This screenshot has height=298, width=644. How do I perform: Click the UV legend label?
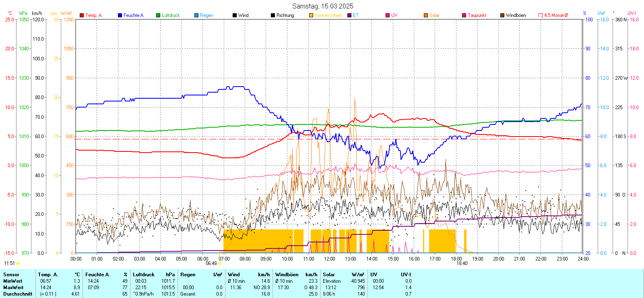pos(394,15)
